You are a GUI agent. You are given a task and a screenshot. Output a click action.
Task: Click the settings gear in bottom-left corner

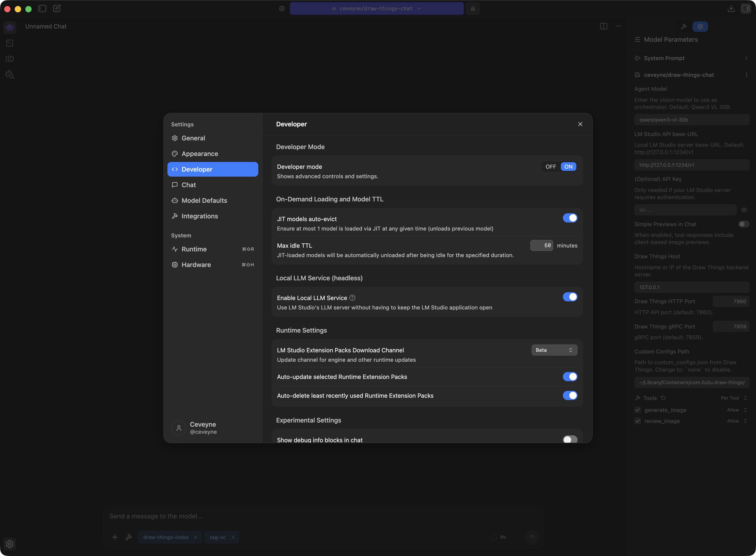10,544
